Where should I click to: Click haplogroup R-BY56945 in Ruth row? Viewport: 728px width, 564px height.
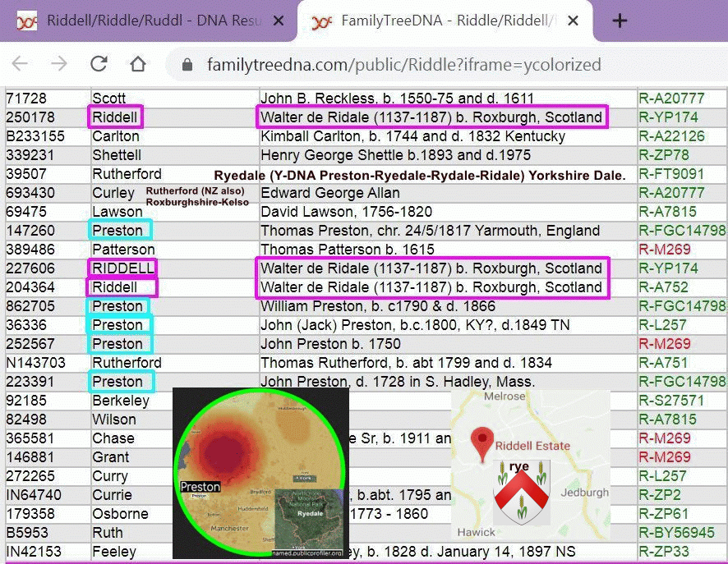(676, 533)
